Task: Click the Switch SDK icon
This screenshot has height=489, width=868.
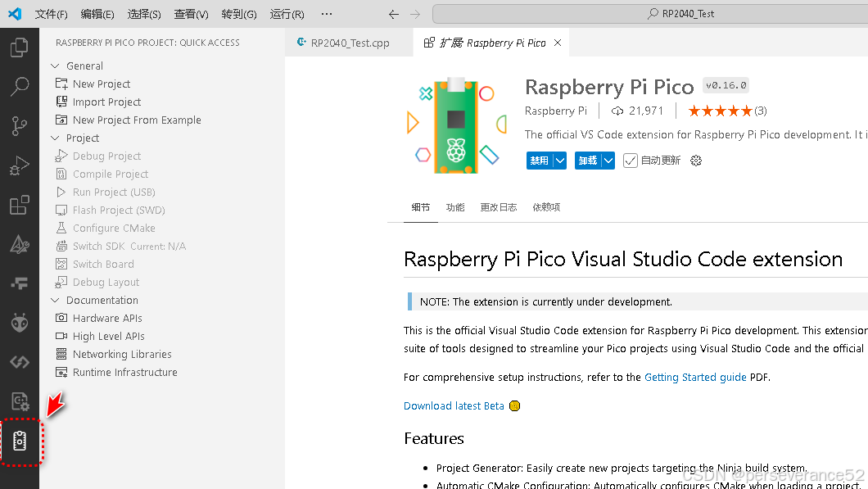Action: 61,246
